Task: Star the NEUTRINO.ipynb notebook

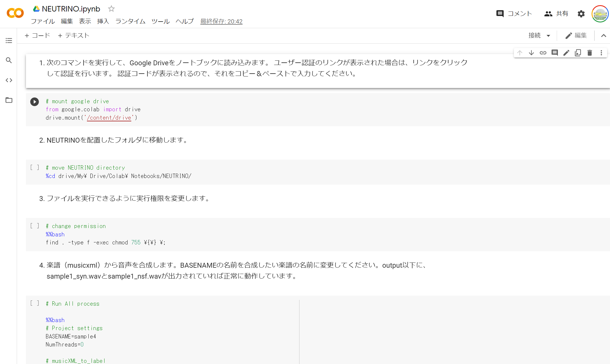Action: pyautogui.click(x=111, y=9)
